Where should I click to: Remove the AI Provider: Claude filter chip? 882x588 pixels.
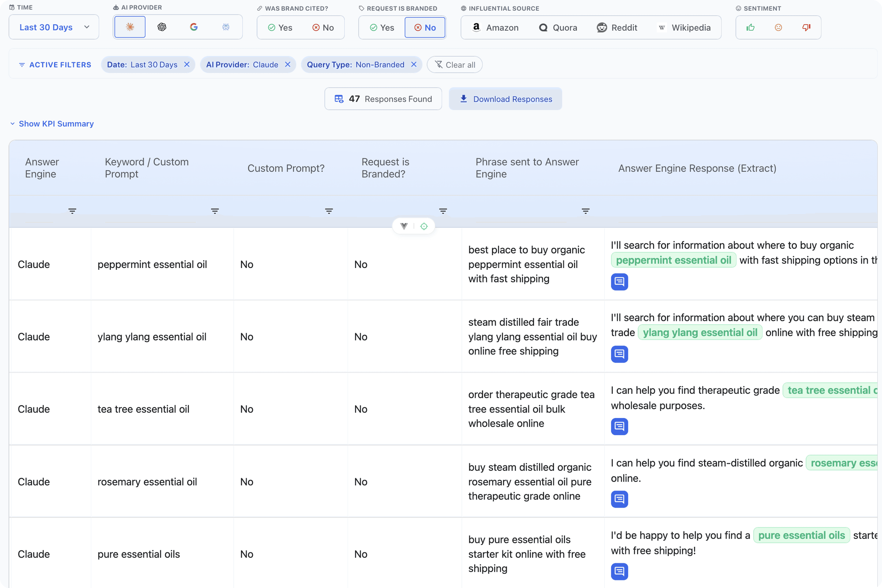(288, 65)
